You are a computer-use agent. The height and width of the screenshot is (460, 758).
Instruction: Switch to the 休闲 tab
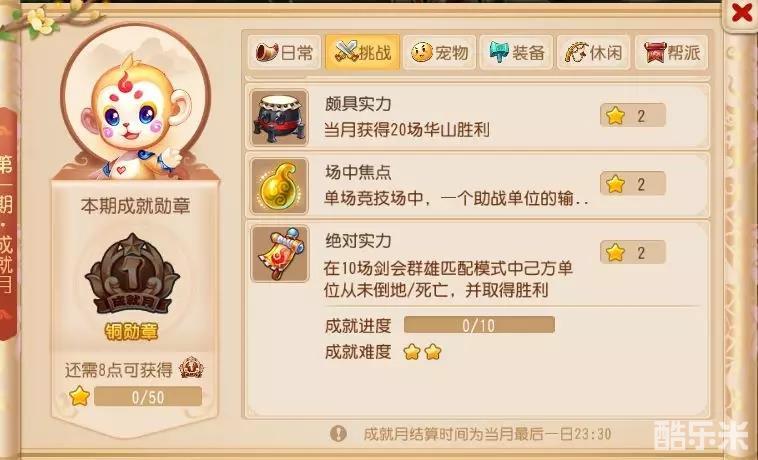594,53
